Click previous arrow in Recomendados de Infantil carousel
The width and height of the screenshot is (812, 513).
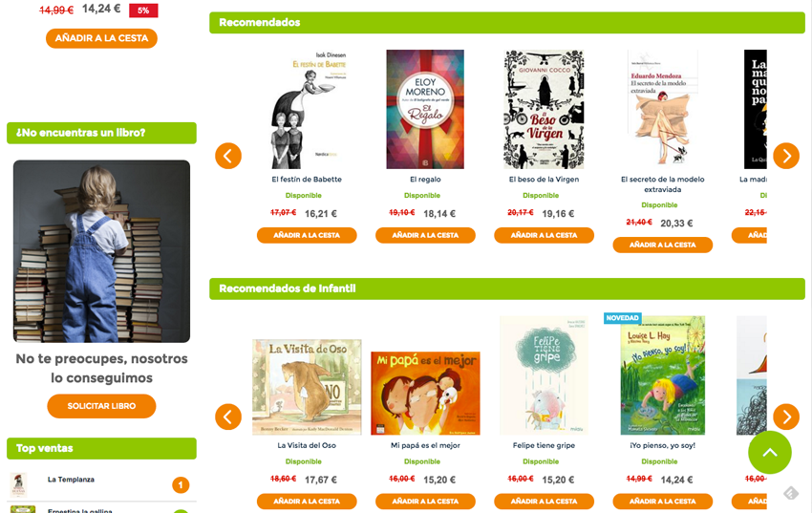[x=228, y=417]
